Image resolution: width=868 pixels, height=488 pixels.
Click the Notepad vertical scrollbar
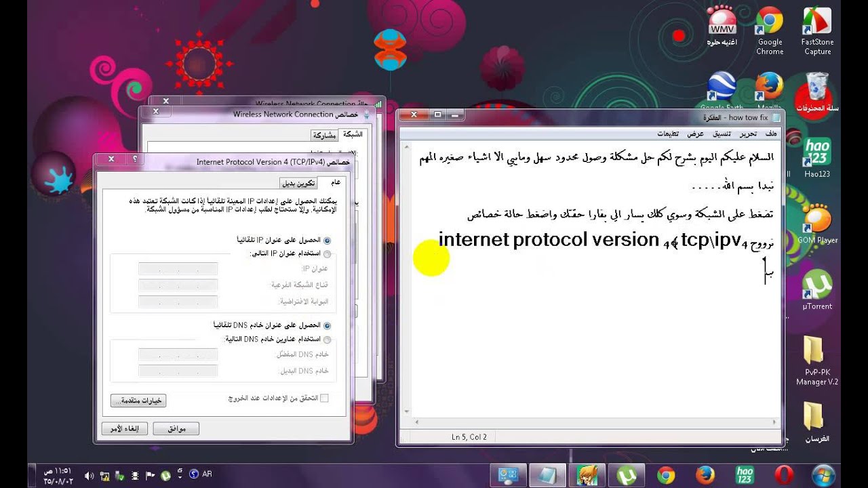[406, 278]
